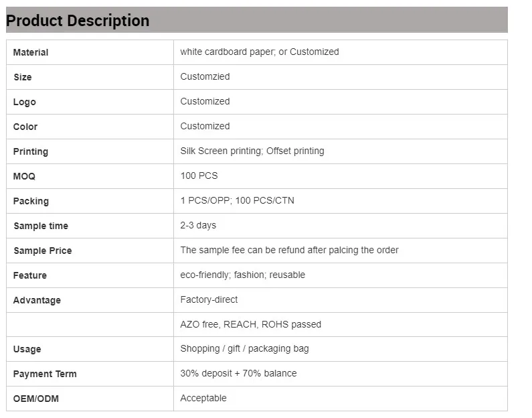This screenshot has height=418, width=532.
Task: Click the MOQ label
Action: click(x=24, y=176)
